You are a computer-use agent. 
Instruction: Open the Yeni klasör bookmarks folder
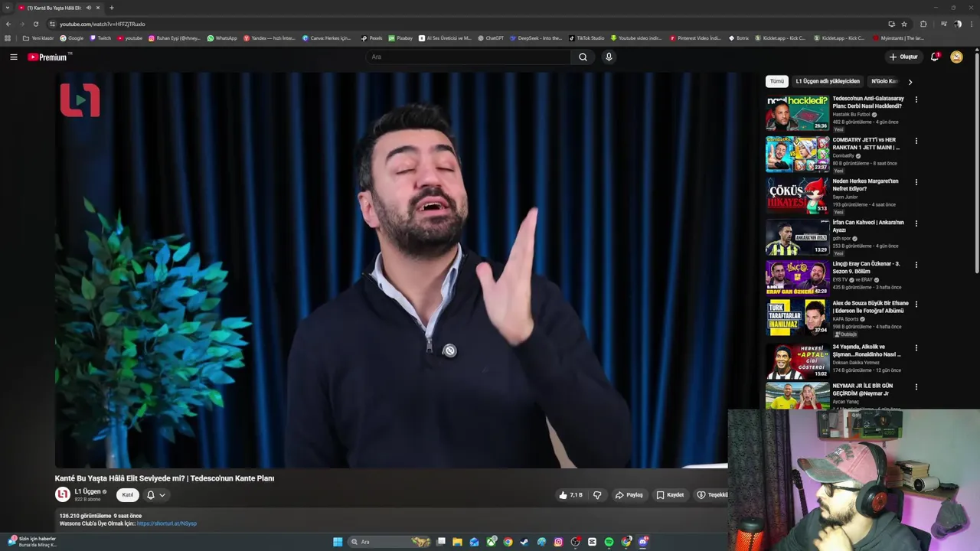[38, 37]
